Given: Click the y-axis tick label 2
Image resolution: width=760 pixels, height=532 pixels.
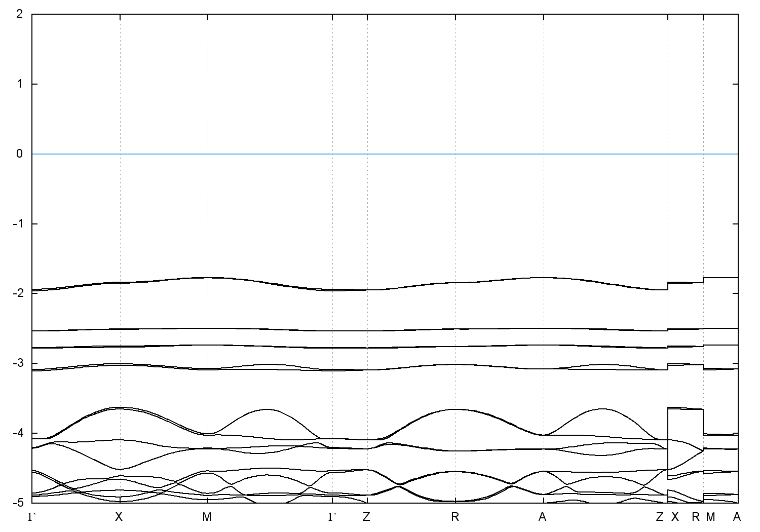Looking at the screenshot, I should [x=20, y=14].
